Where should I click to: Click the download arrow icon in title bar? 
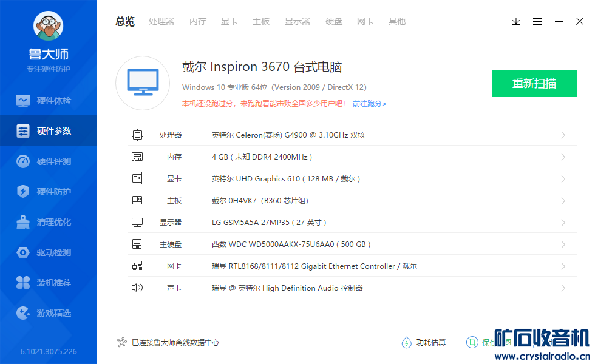tap(516, 22)
